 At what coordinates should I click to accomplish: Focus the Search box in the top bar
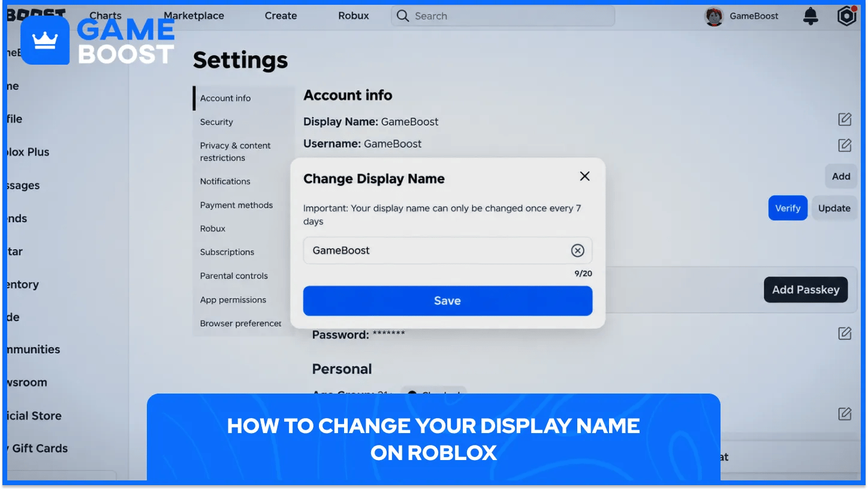503,16
